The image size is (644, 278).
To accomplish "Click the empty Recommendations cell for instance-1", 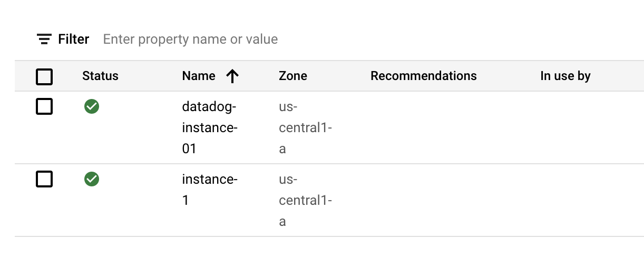I will click(423, 200).
